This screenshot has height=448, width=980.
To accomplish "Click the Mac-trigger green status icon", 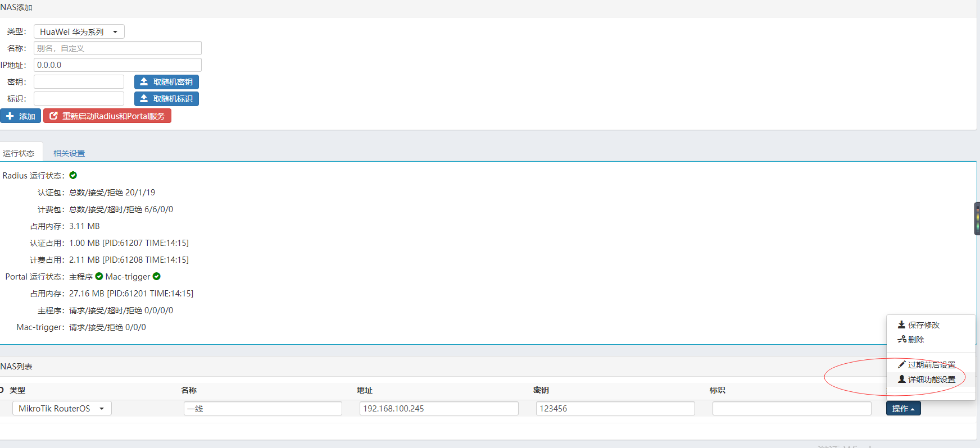I will coord(157,276).
